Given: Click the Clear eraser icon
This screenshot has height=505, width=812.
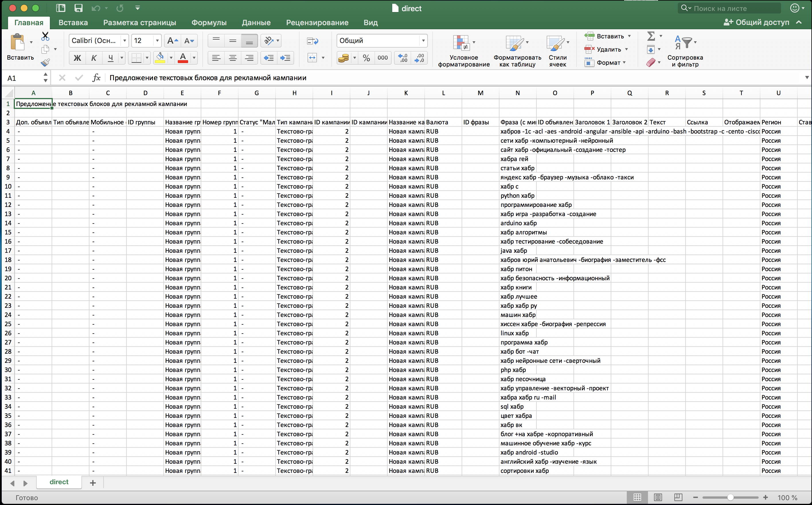Looking at the screenshot, I should coord(651,62).
